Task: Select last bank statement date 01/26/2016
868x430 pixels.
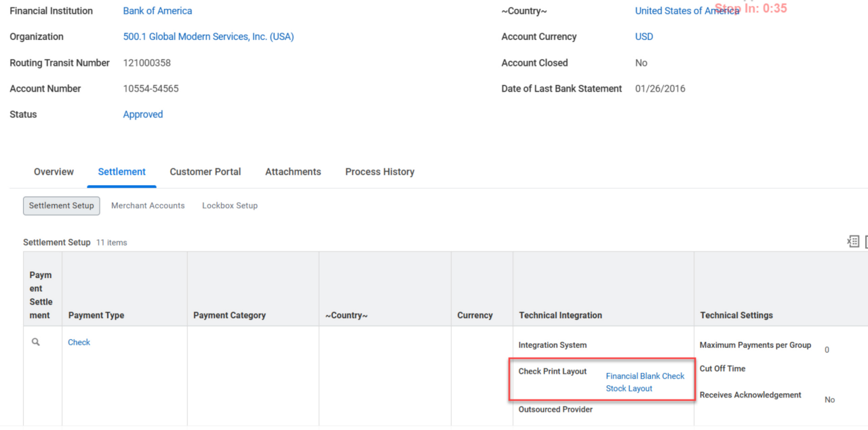Action: coord(660,89)
